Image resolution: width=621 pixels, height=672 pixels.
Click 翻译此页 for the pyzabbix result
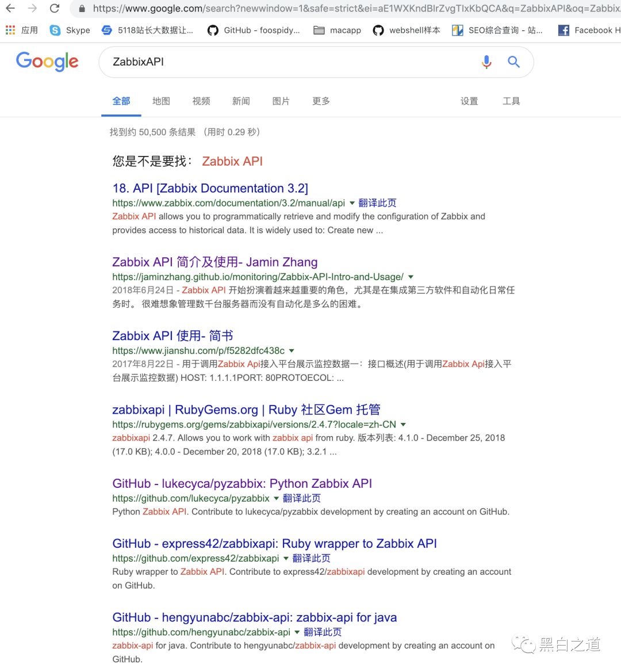click(302, 498)
